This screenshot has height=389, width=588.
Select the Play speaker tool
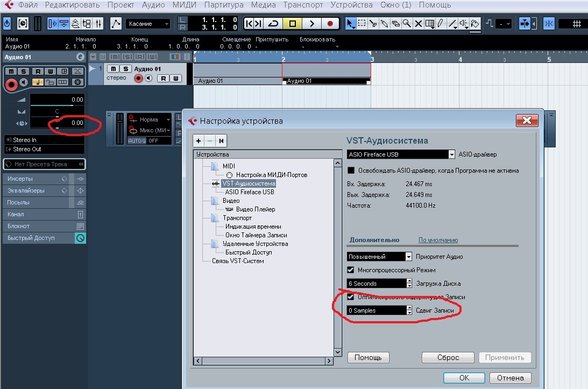click(x=464, y=24)
